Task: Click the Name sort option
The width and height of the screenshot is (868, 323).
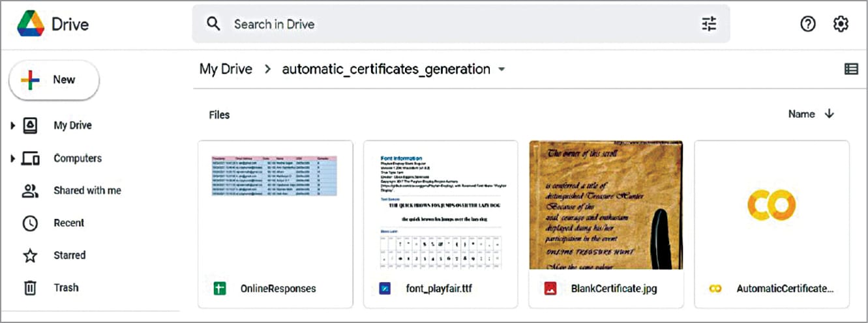Action: point(801,114)
